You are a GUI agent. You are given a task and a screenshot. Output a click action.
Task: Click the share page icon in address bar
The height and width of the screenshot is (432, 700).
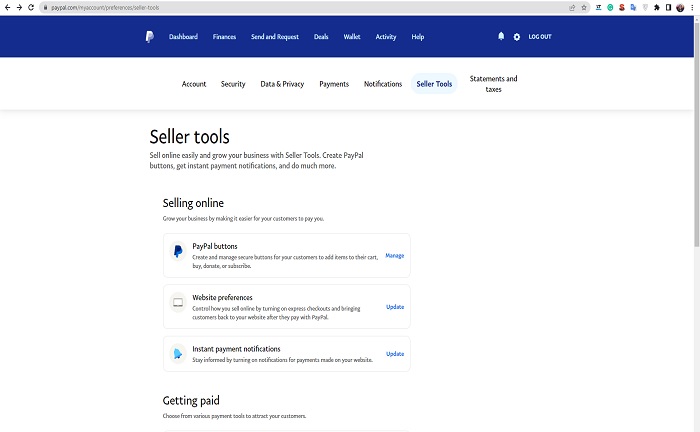pos(572,8)
